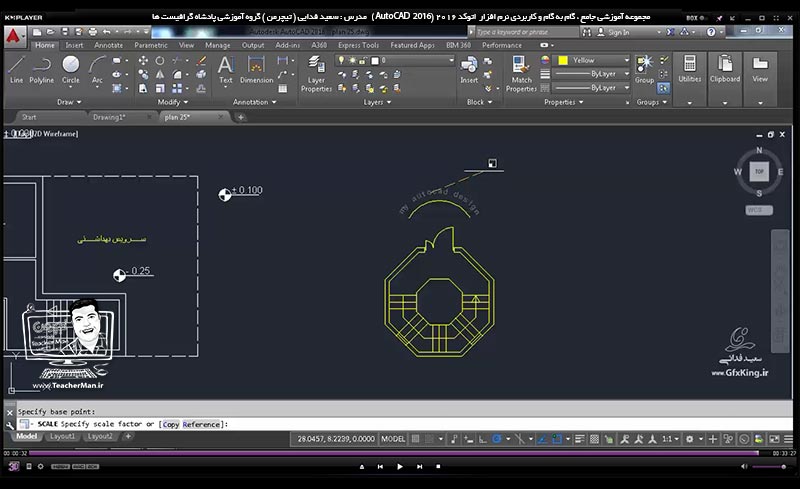
Task: Click the purple video progress bar
Action: click(393, 453)
